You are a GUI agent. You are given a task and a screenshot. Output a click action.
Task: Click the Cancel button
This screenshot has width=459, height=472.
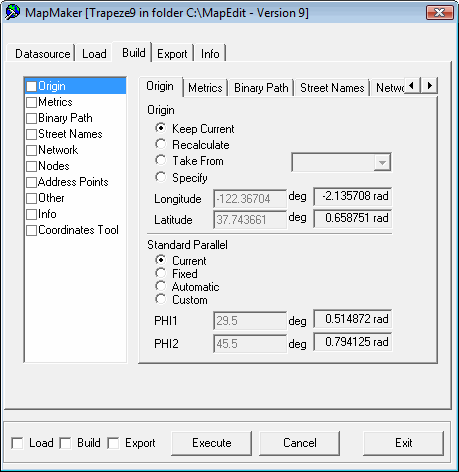click(x=300, y=443)
